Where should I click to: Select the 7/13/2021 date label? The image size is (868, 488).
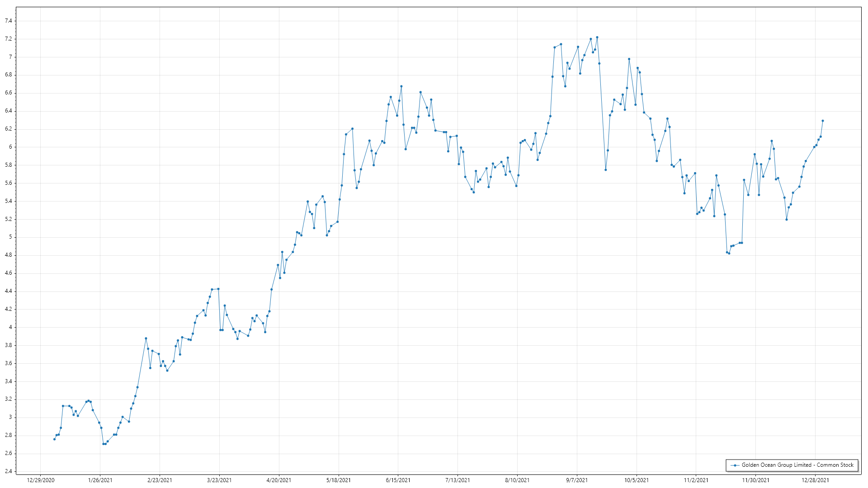coord(458,480)
